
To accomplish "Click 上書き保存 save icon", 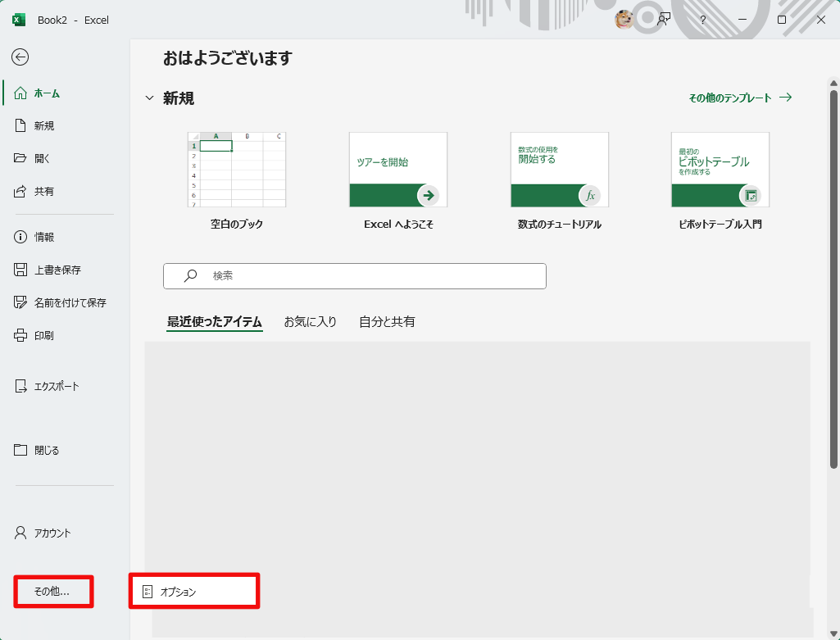I will click(21, 270).
